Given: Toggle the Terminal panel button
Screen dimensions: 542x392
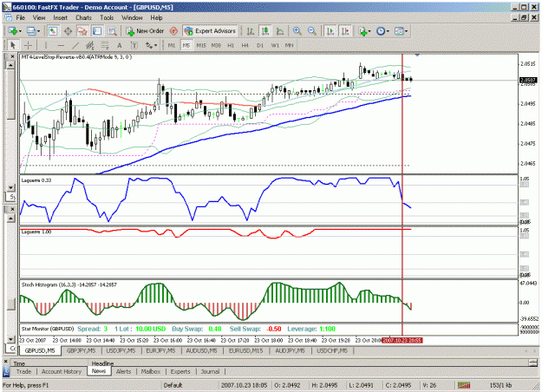Looking at the screenshot, I should 97,31.
